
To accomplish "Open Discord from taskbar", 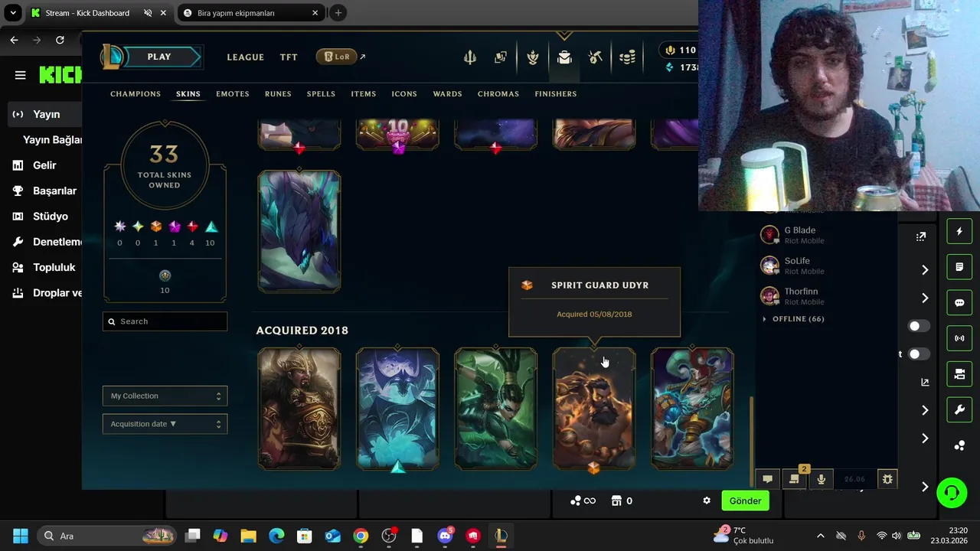I will click(x=445, y=536).
